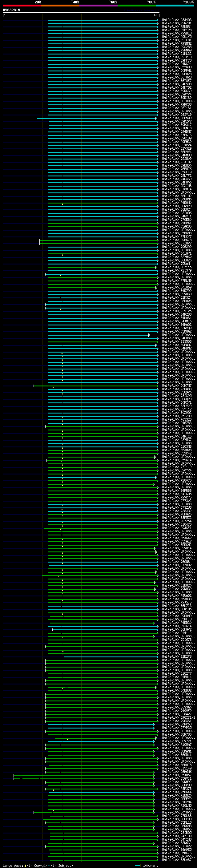Select hit label UniRef100_C9W1B9
The width and height of the screenshot is (197, 868).
click(x=177, y=139)
